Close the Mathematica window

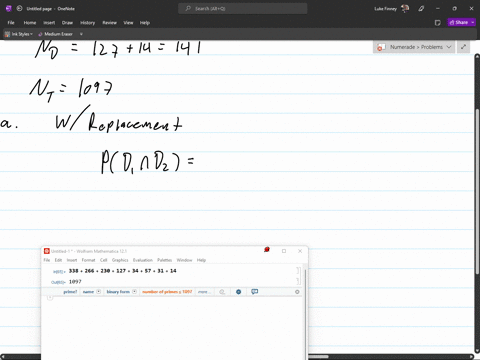point(300,251)
